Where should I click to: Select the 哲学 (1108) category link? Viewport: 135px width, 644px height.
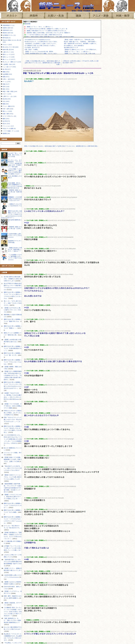click(x=6, y=87)
